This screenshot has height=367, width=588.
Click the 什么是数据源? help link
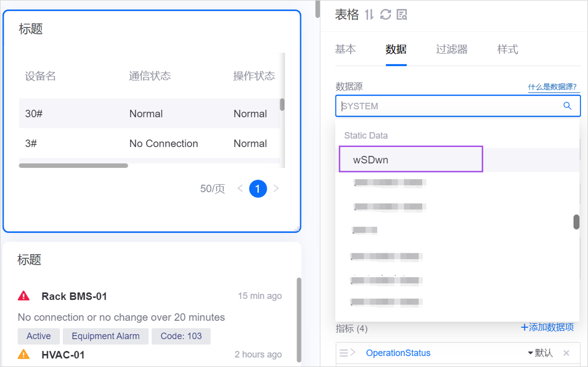click(552, 87)
